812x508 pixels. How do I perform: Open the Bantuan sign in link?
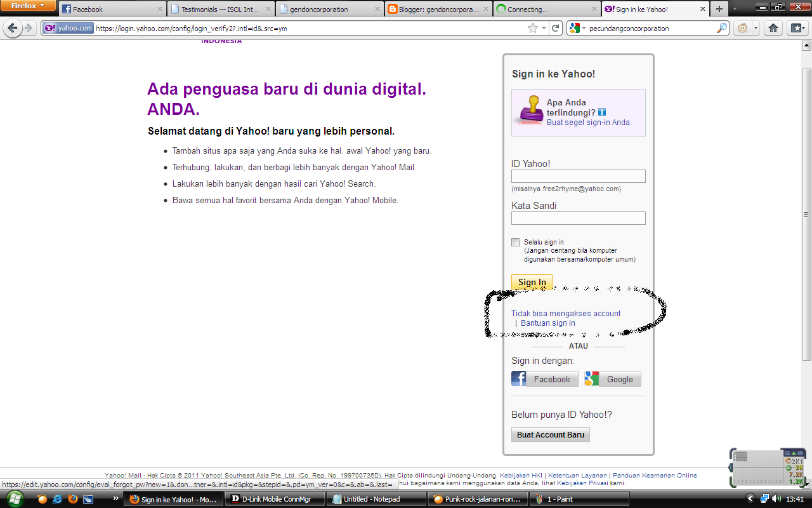click(548, 323)
